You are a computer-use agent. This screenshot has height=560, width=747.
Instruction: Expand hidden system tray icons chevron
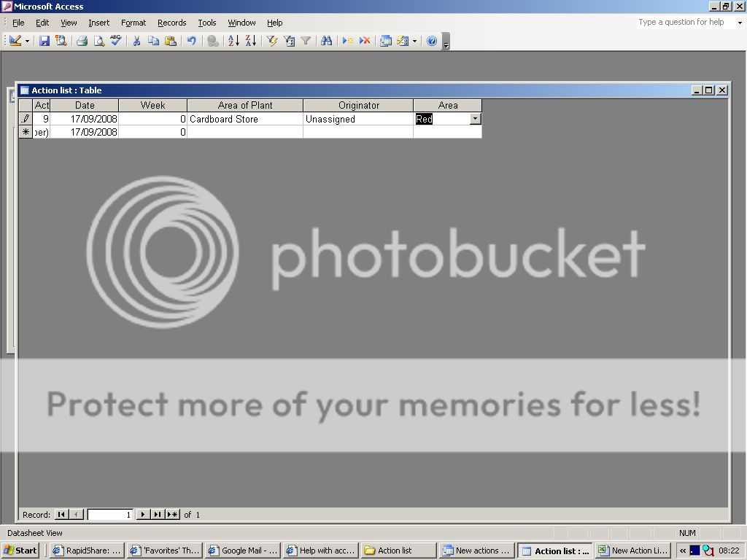pyautogui.click(x=683, y=551)
